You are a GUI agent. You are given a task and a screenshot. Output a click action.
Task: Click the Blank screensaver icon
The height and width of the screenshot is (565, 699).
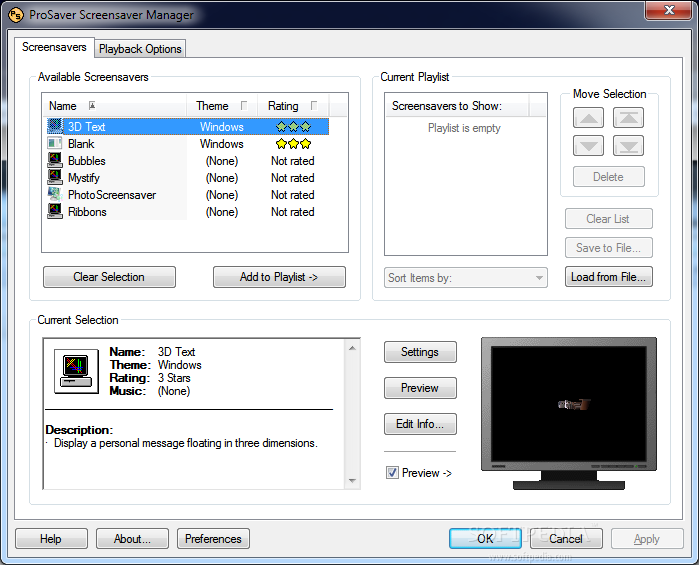point(55,144)
